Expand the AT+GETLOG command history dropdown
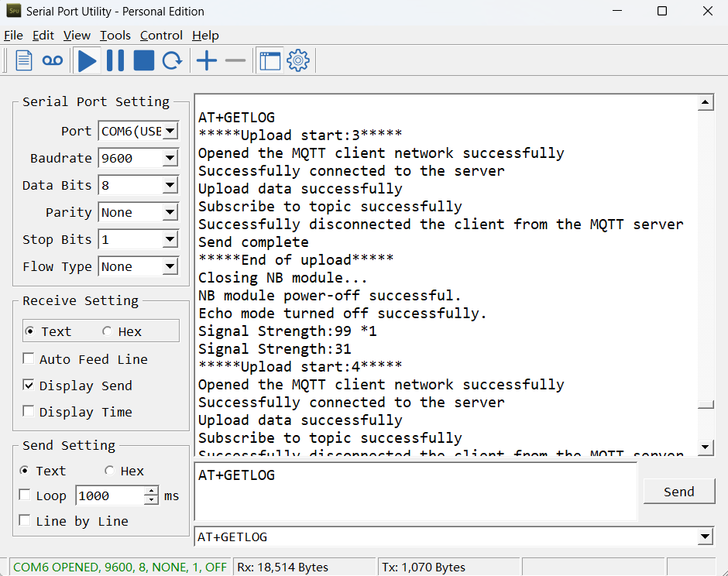Viewport: 728px width, 576px height. pos(706,537)
